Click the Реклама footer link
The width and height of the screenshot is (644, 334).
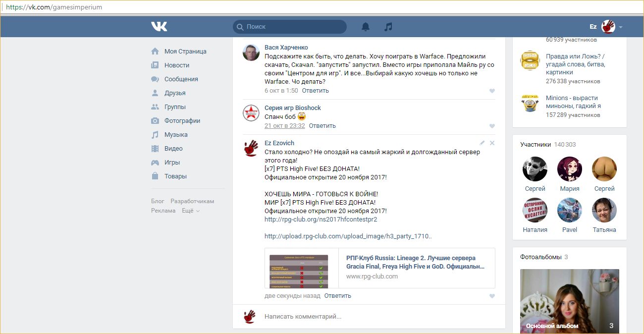point(163,211)
